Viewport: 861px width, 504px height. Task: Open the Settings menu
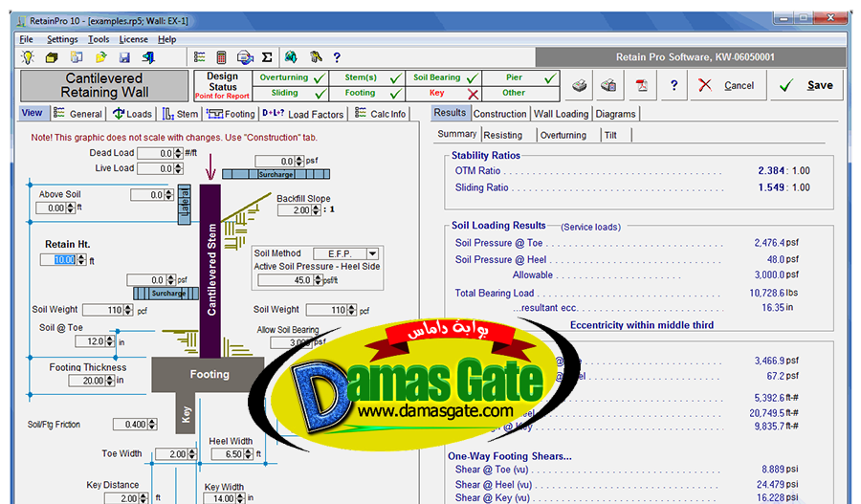[x=62, y=39]
